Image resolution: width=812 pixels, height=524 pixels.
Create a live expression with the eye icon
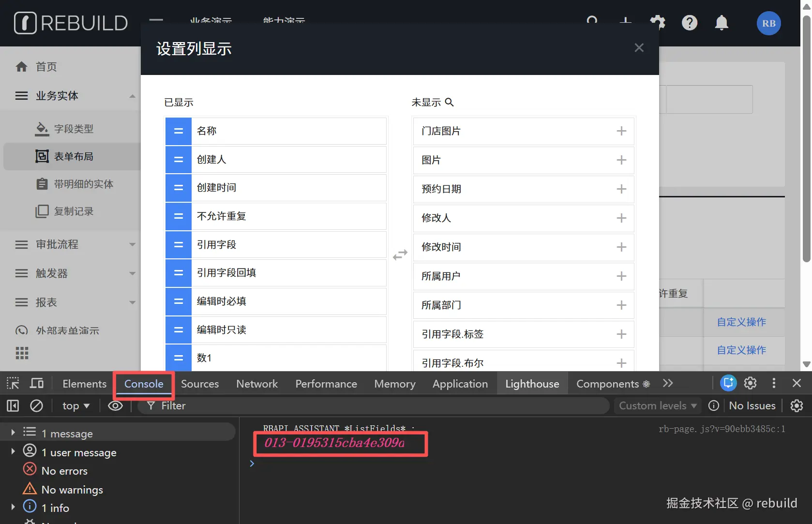115,406
